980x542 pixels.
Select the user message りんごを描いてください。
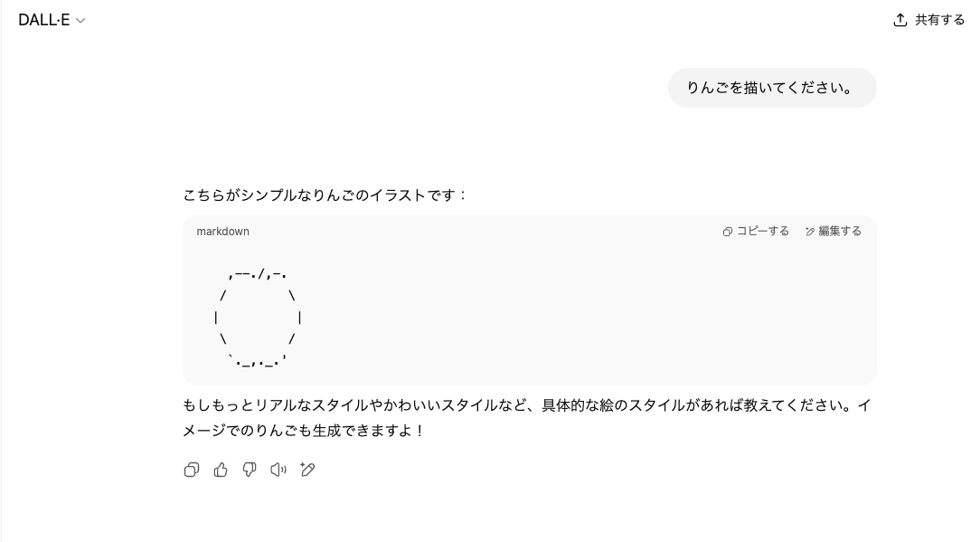click(x=772, y=88)
